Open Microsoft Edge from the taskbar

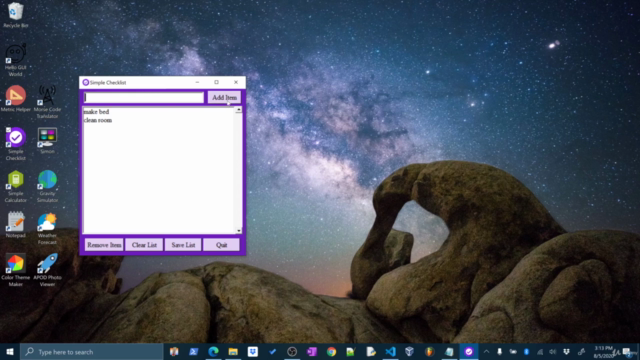213,352
